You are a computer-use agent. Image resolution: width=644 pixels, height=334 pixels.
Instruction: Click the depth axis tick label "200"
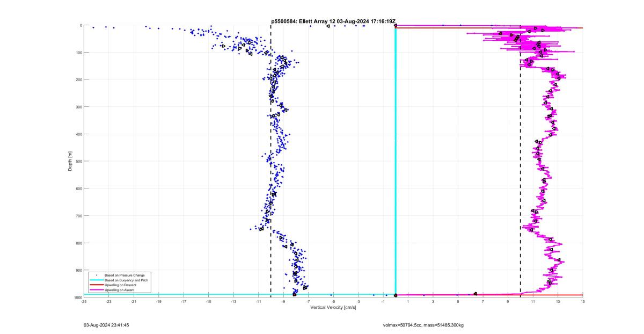click(78, 79)
